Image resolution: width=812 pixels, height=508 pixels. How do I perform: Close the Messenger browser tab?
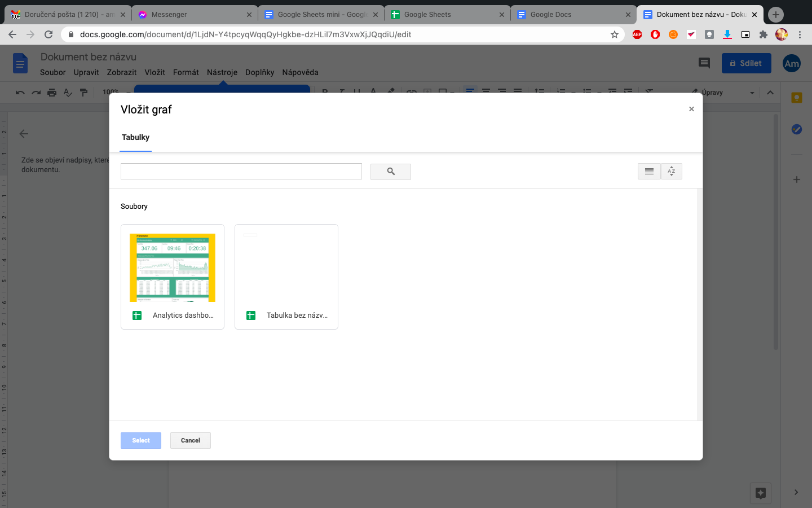pos(249,15)
